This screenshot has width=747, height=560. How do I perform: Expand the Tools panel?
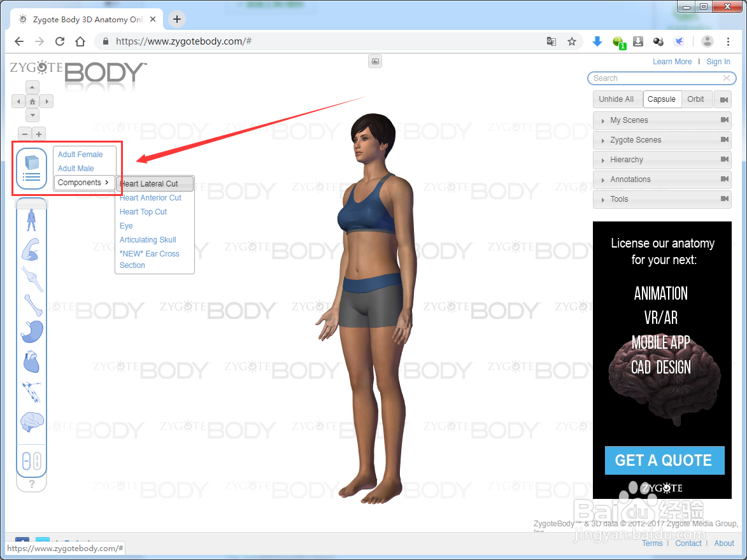tap(662, 199)
